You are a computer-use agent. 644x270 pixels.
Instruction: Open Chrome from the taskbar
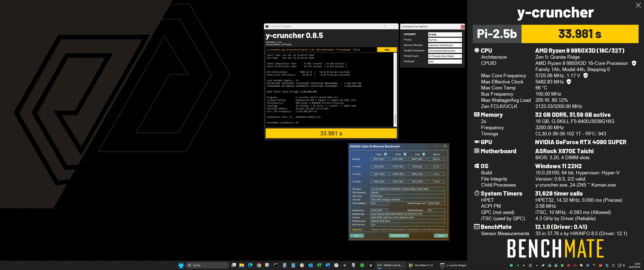259,265
